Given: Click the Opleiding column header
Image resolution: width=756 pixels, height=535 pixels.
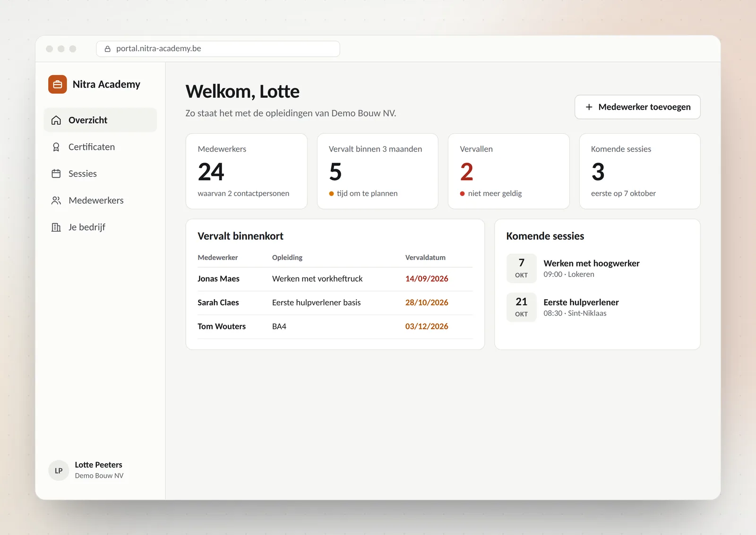Looking at the screenshot, I should pyautogui.click(x=287, y=258).
